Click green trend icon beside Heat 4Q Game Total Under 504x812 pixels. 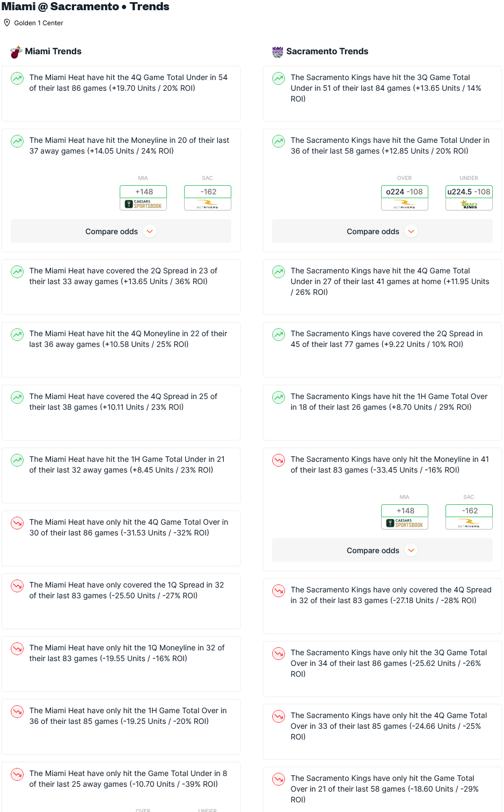(x=18, y=78)
